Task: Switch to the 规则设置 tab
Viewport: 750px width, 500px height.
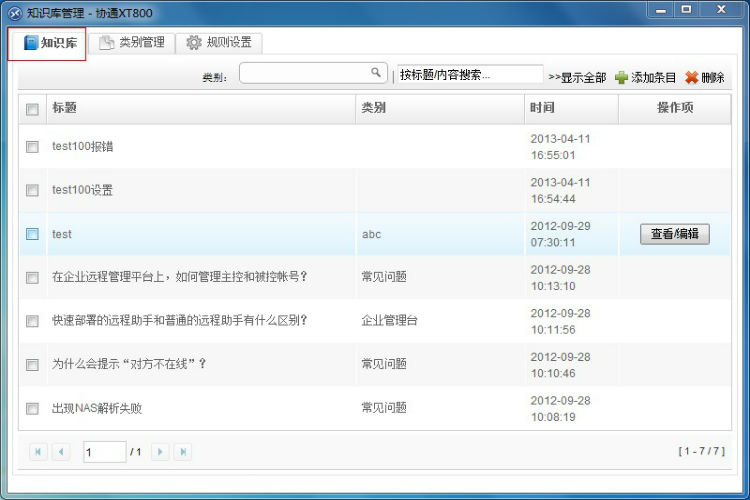Action: [x=219, y=43]
